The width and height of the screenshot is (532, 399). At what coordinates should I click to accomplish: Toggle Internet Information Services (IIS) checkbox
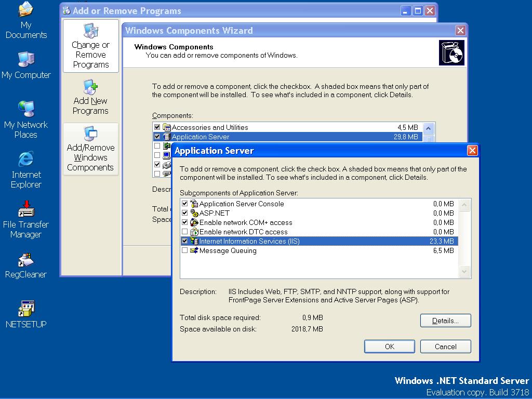click(184, 241)
